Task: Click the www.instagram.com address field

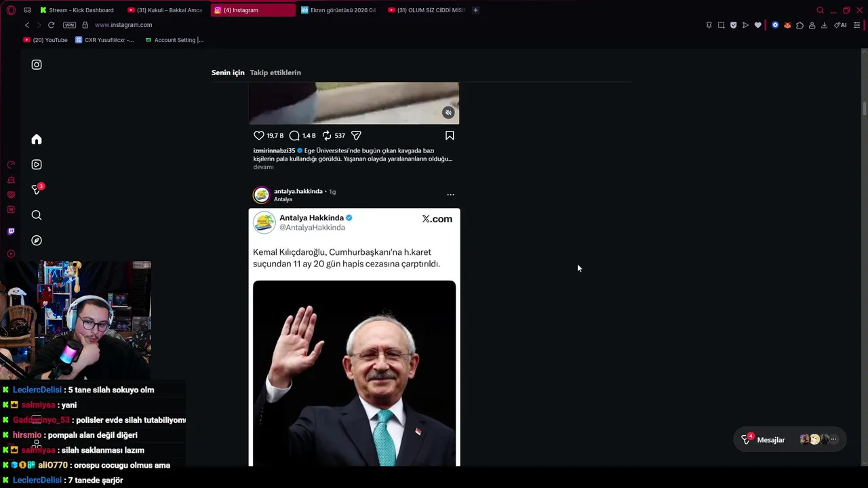Action: tap(123, 25)
